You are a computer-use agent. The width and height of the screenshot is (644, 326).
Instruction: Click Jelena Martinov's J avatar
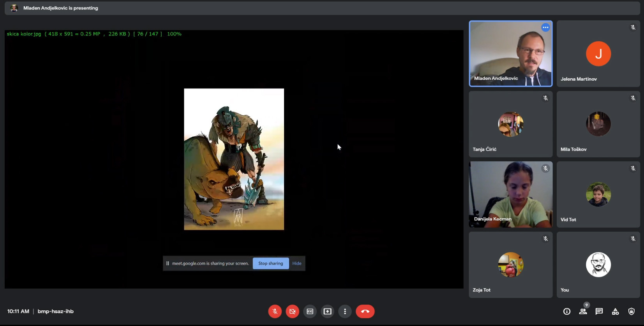coord(598,54)
